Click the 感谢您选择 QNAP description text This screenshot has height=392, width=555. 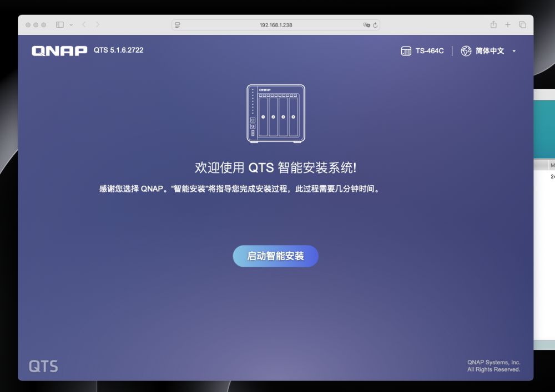[239, 189]
